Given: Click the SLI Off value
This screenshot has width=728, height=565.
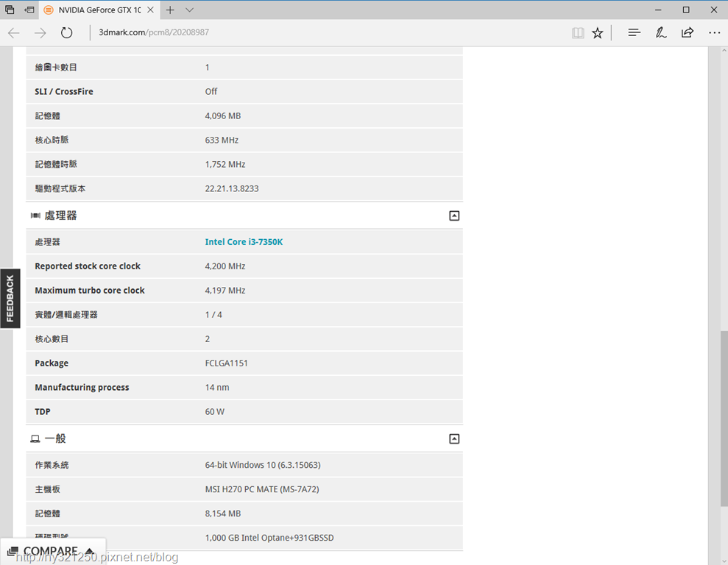Looking at the screenshot, I should (x=211, y=91).
